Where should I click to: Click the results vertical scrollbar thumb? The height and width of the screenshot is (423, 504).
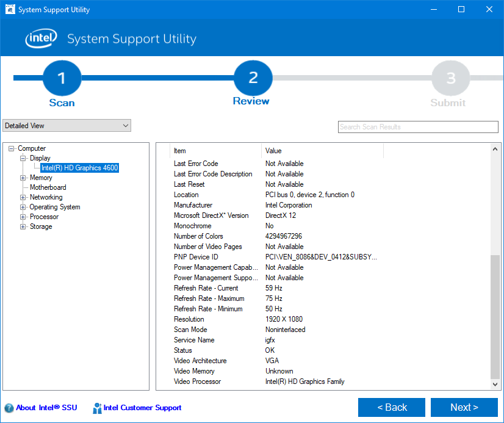pos(495,317)
